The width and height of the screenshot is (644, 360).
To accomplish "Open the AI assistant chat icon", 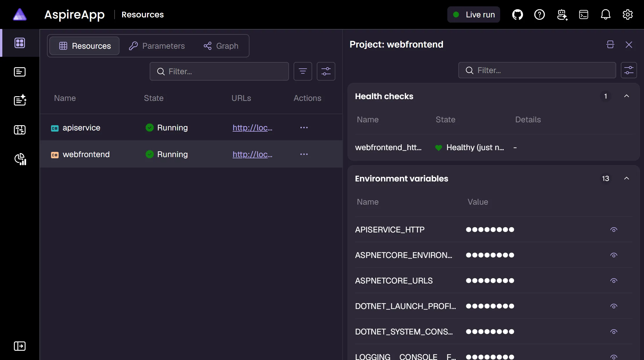I will click(x=562, y=14).
